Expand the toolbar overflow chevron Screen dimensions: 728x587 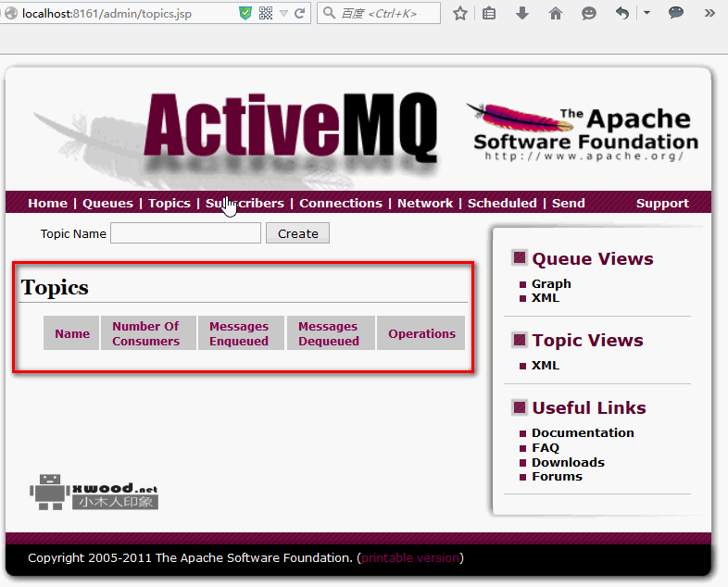pyautogui.click(x=710, y=14)
